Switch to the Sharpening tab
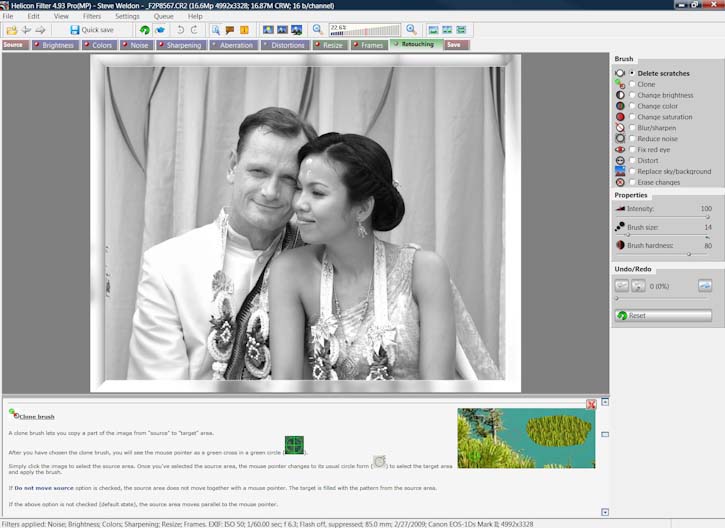The height and width of the screenshot is (528, 725). click(x=180, y=45)
